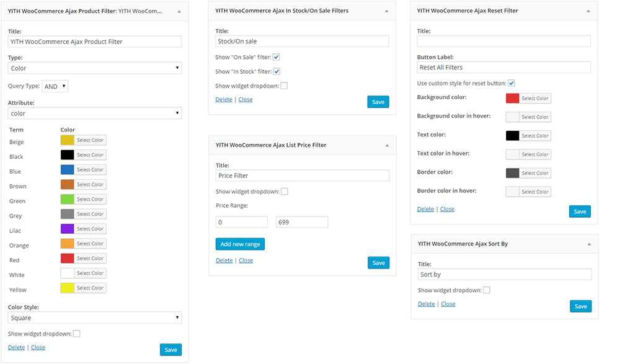This screenshot has width=620, height=364.
Task: Toggle Use custom style for reset button checkbox
Action: [x=511, y=83]
